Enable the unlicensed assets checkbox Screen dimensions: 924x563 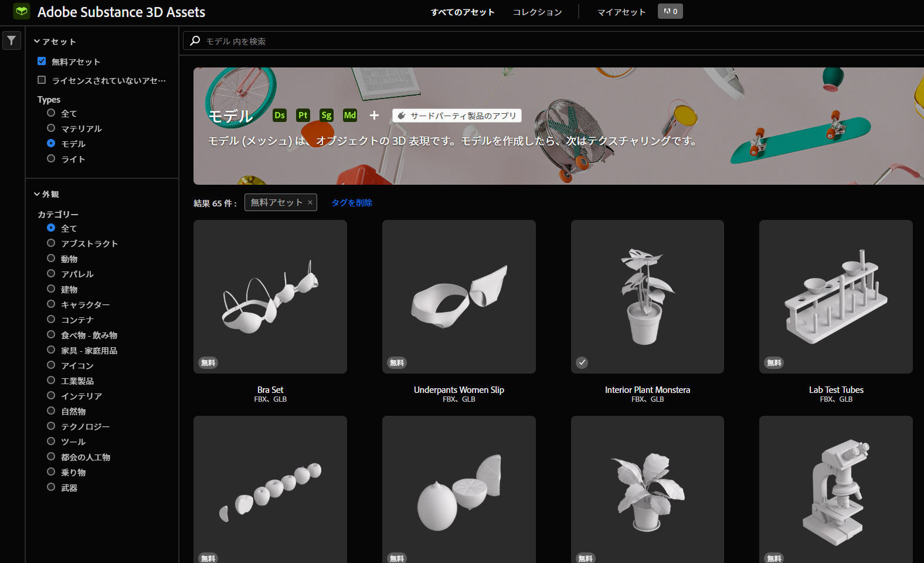[x=42, y=80]
